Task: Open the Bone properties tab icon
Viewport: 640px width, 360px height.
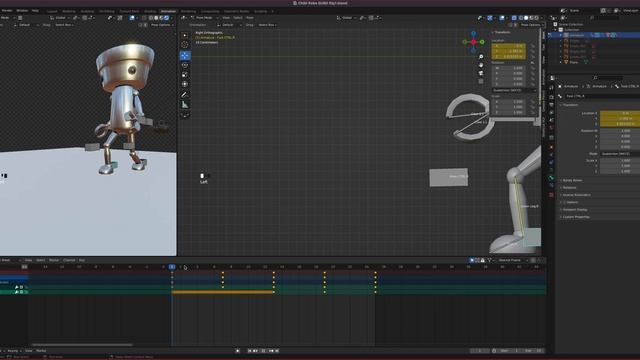Action: pyautogui.click(x=551, y=178)
